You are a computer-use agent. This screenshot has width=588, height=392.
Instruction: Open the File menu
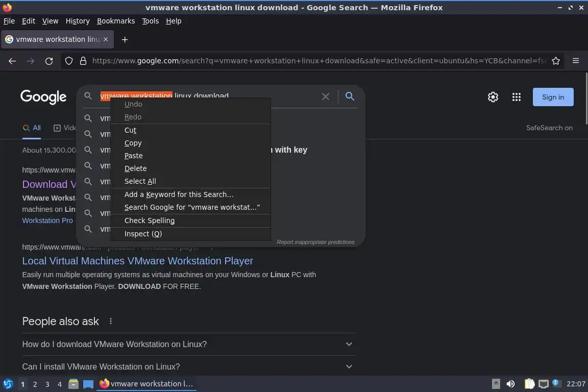tap(9, 21)
